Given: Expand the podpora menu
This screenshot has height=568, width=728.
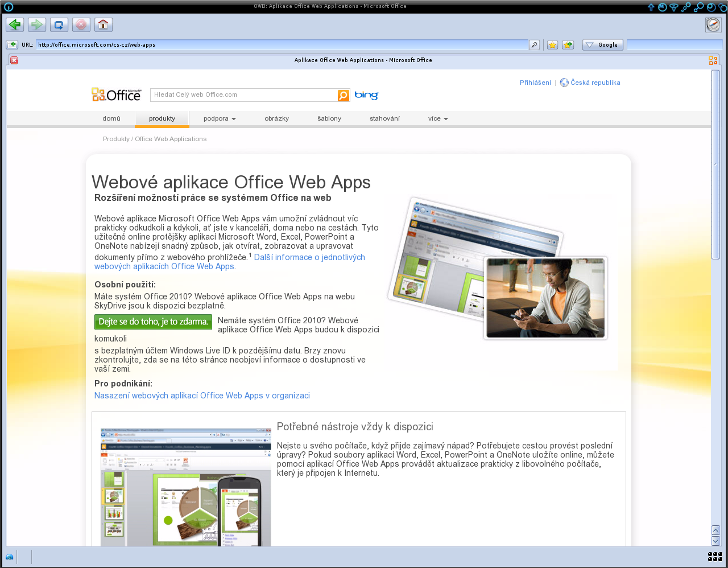Looking at the screenshot, I should [220, 118].
